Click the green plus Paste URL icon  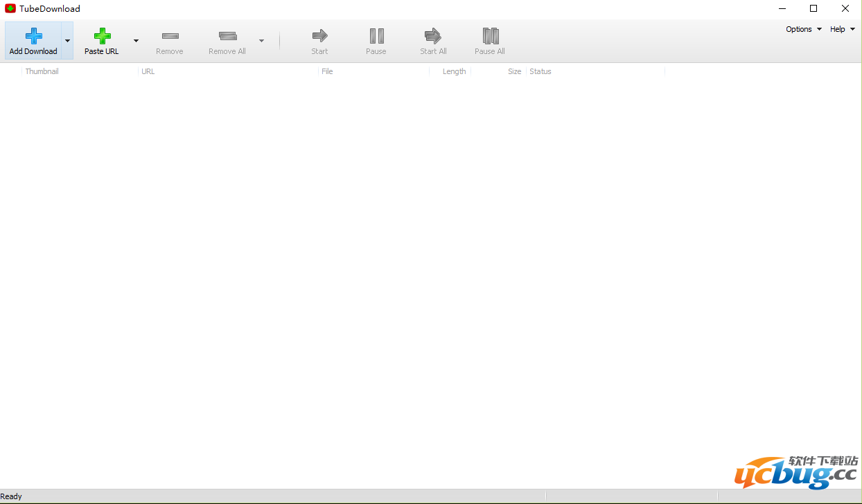click(102, 36)
